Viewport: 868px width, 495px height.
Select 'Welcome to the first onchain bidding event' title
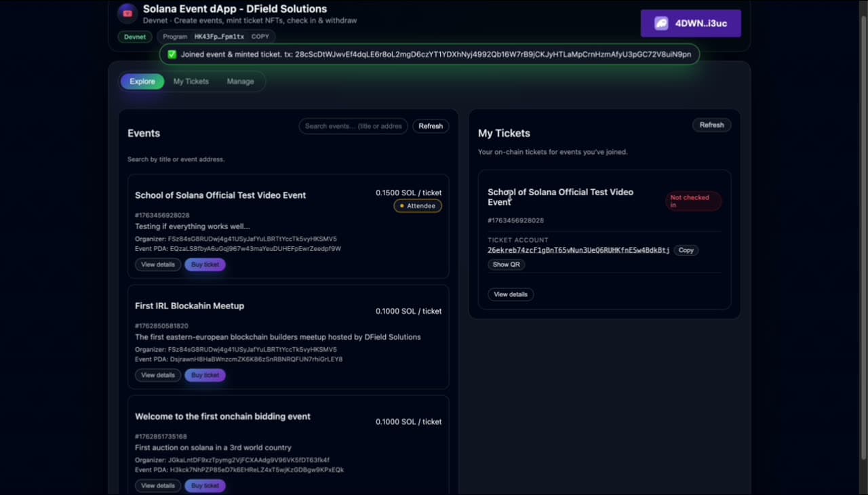click(222, 416)
